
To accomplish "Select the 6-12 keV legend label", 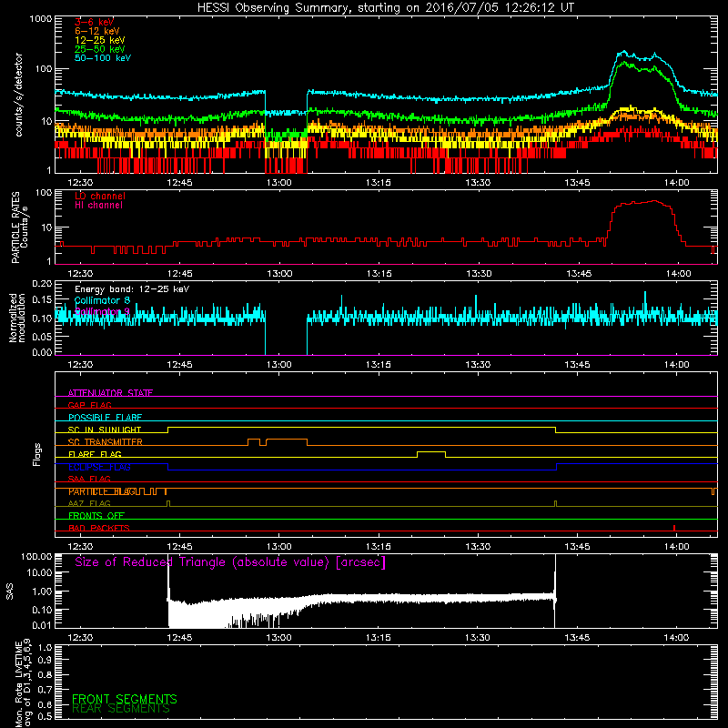I will click(96, 31).
